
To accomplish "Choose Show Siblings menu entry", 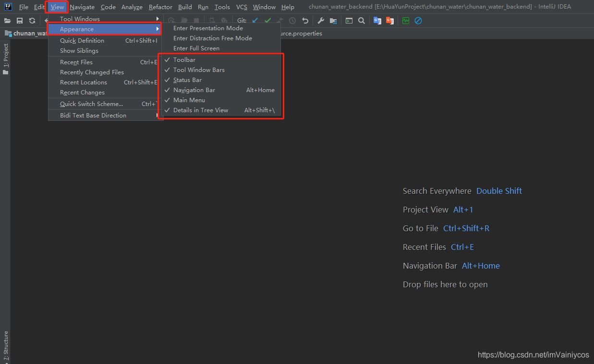I will (105, 51).
